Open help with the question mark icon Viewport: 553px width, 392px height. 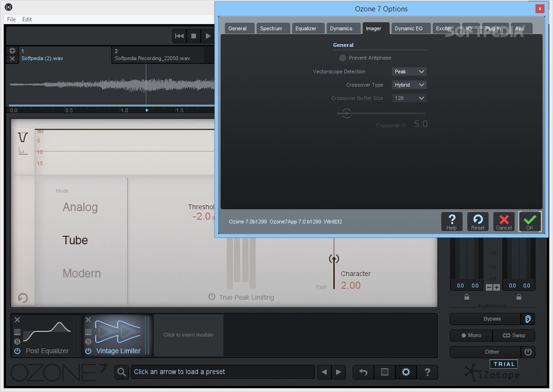click(427, 372)
